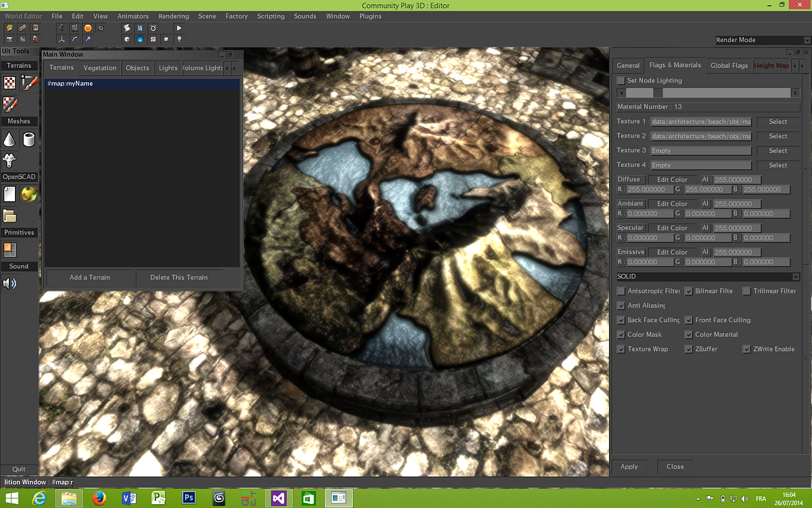Switch to the Vegetation tab in Main Window
812x508 pixels.
pos(99,68)
